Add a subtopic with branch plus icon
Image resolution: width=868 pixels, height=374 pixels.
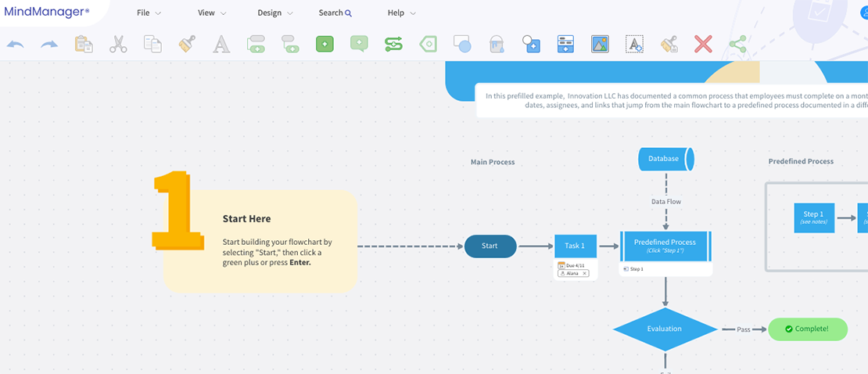(x=290, y=44)
